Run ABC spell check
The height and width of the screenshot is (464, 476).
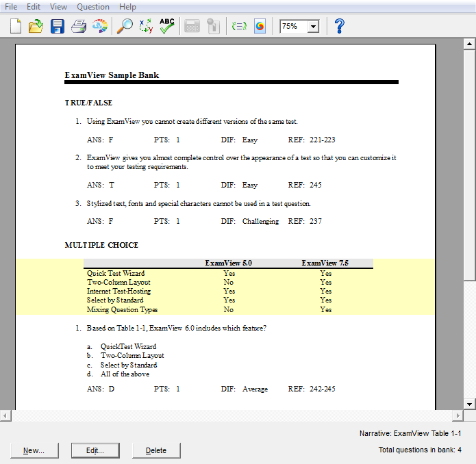(167, 26)
